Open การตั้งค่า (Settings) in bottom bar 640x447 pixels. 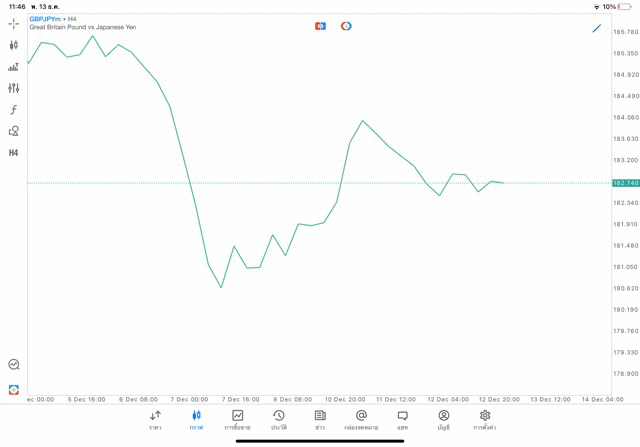[x=485, y=420]
